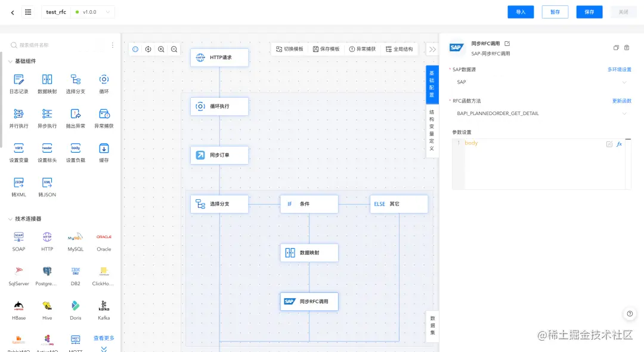This screenshot has width=644, height=352.
Task: Add the 日志记录 log component
Action: pos(19,84)
